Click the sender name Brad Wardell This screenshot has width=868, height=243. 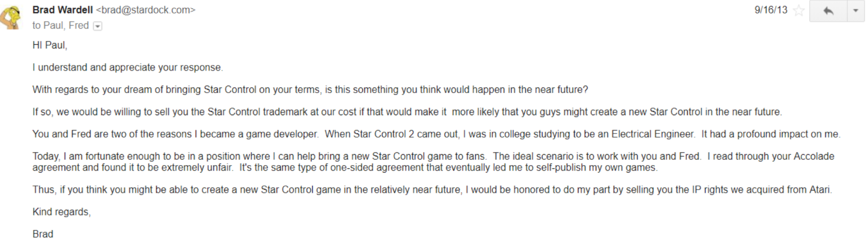tap(63, 10)
